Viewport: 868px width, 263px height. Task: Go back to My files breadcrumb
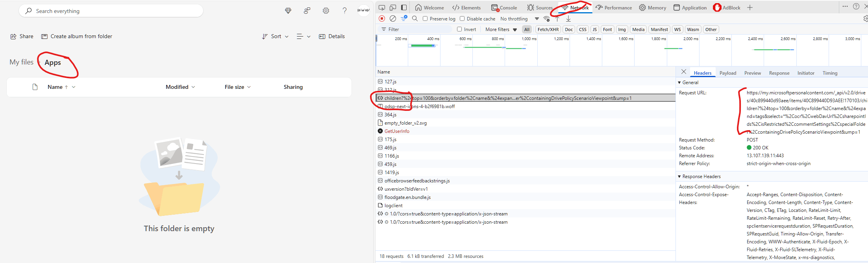pyautogui.click(x=22, y=62)
